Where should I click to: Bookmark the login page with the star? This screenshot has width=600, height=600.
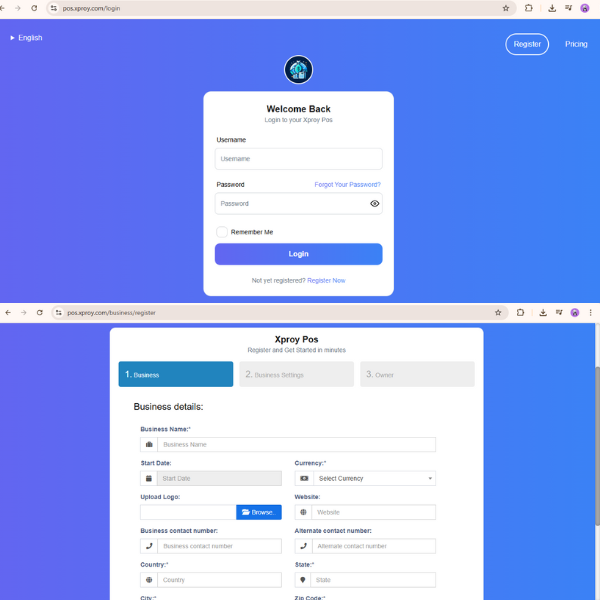(x=505, y=8)
